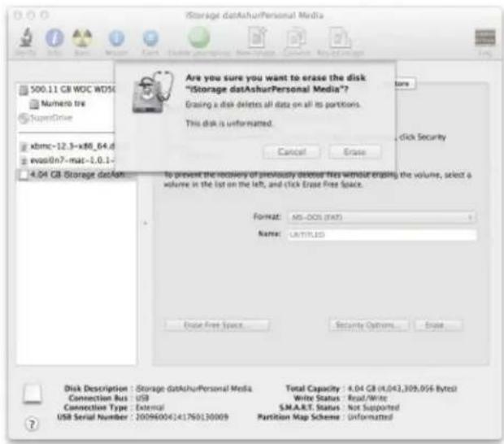Click the Mount toolbar icon
Viewport: 504px width, 444px height.
[117, 38]
